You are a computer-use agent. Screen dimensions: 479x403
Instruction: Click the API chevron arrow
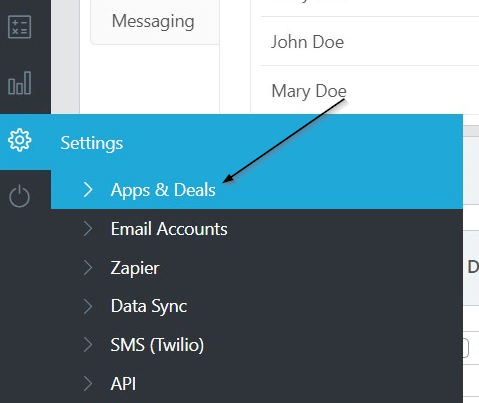(88, 384)
